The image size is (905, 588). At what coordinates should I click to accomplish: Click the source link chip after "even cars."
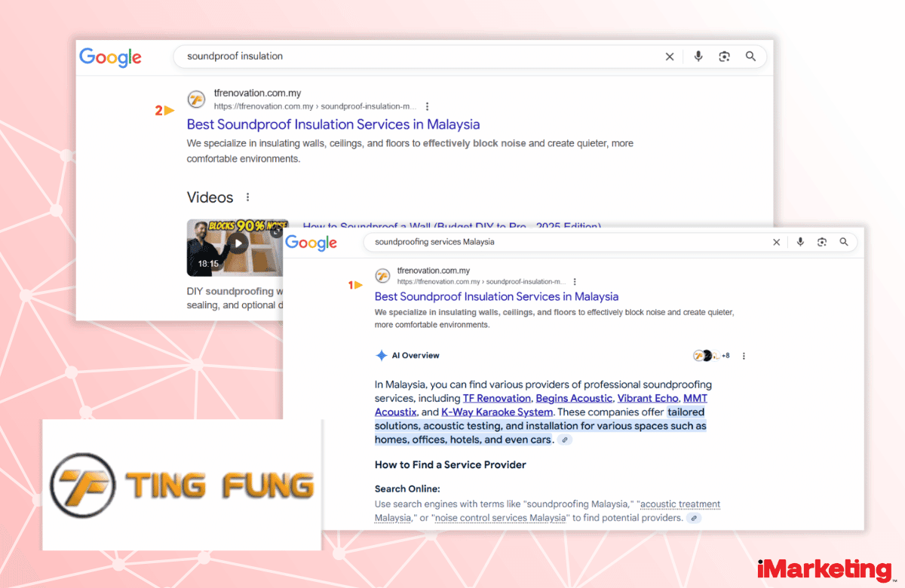coord(564,439)
